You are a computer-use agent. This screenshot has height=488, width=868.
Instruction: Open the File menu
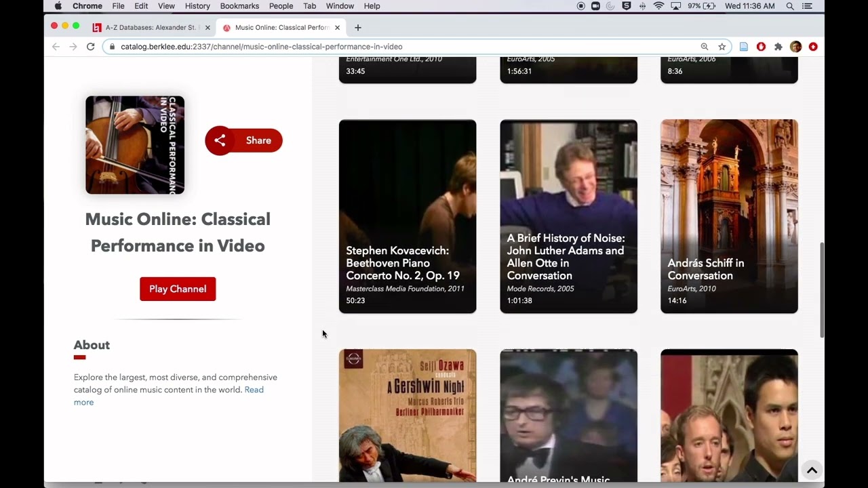(118, 6)
